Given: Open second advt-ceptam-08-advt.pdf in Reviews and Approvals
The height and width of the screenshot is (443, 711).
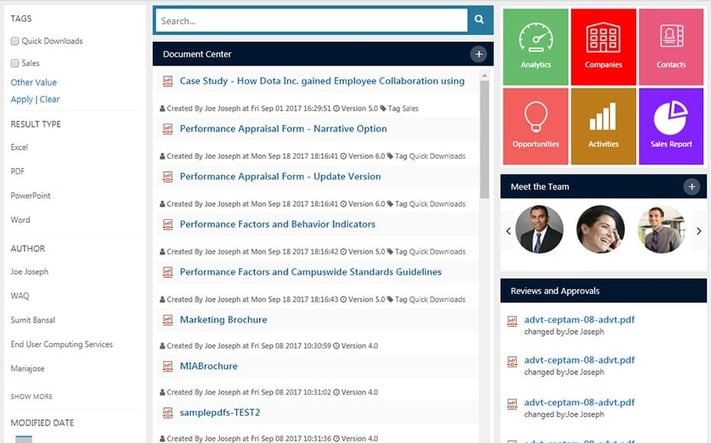Looking at the screenshot, I should click(x=580, y=360).
